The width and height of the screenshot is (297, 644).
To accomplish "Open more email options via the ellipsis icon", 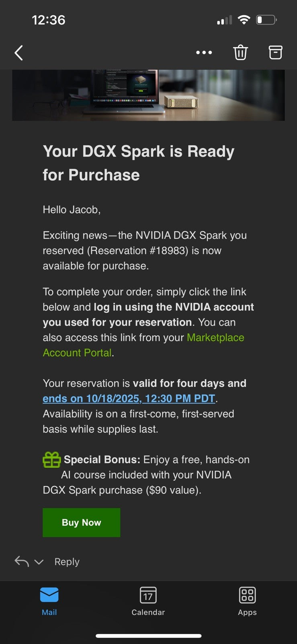I will click(204, 53).
